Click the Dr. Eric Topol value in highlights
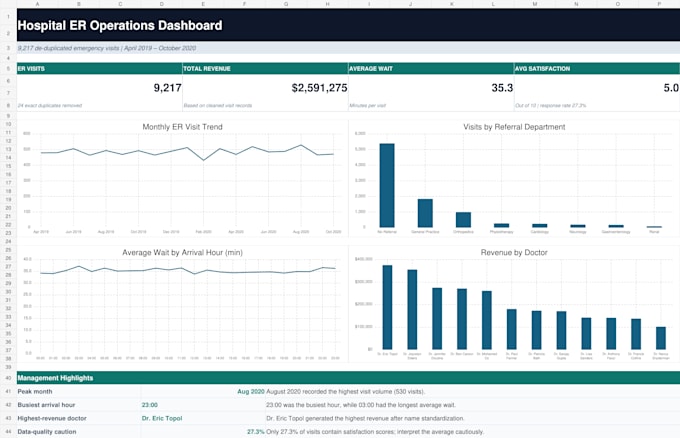The height and width of the screenshot is (438, 680). [x=162, y=418]
